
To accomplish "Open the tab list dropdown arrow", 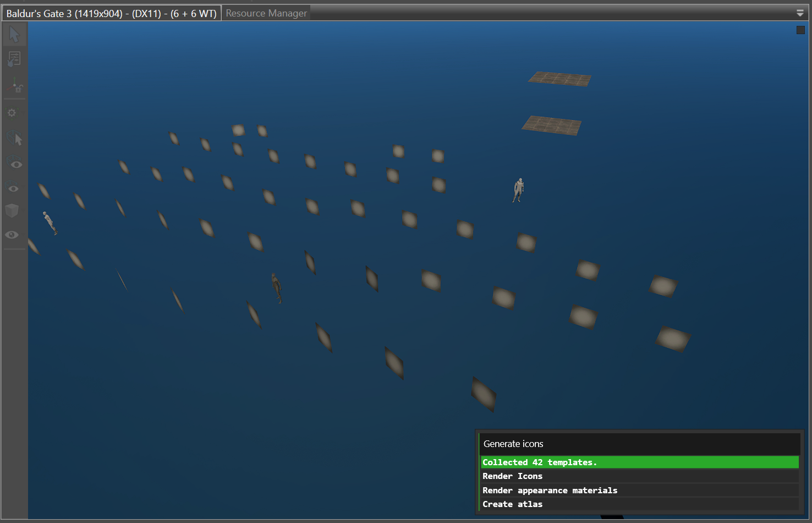I will 800,13.
